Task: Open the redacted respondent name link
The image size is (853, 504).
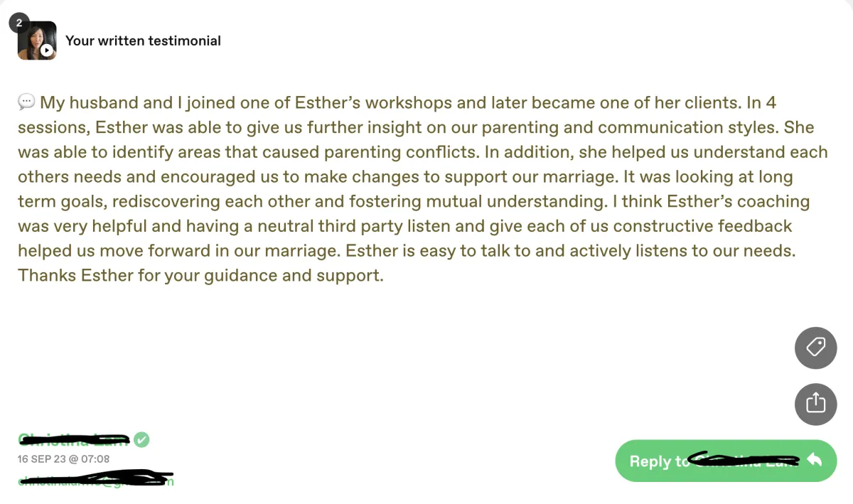Action: coord(74,439)
